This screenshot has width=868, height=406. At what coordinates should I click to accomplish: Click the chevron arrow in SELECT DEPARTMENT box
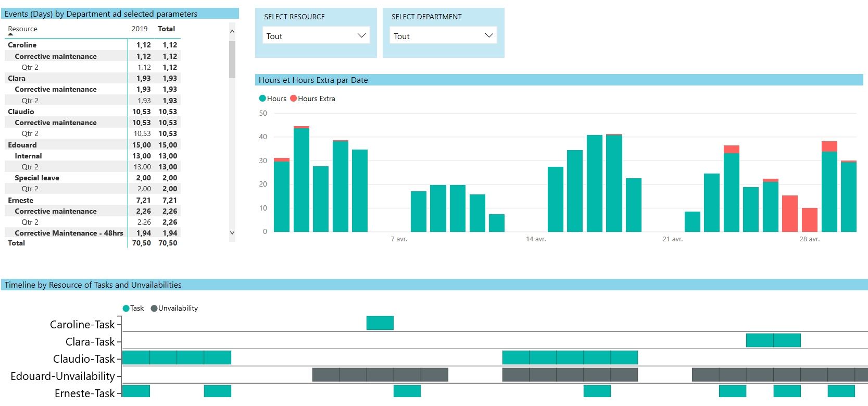pyautogui.click(x=488, y=35)
